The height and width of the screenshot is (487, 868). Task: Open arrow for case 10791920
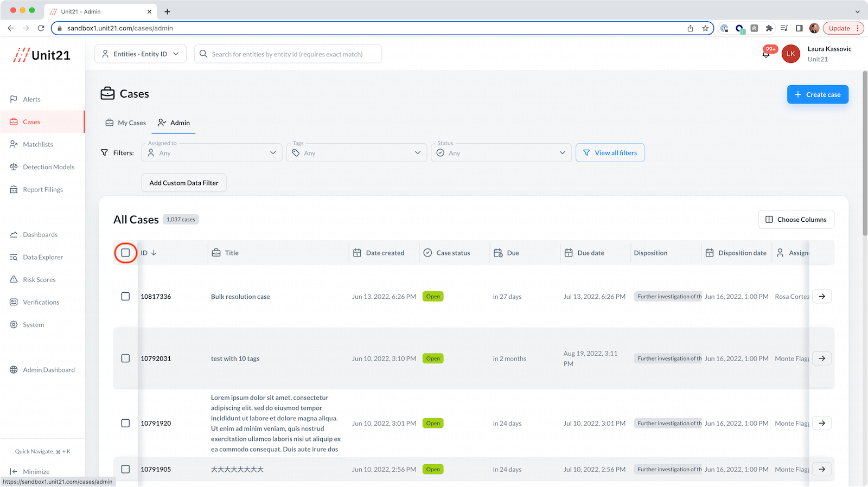click(x=822, y=423)
